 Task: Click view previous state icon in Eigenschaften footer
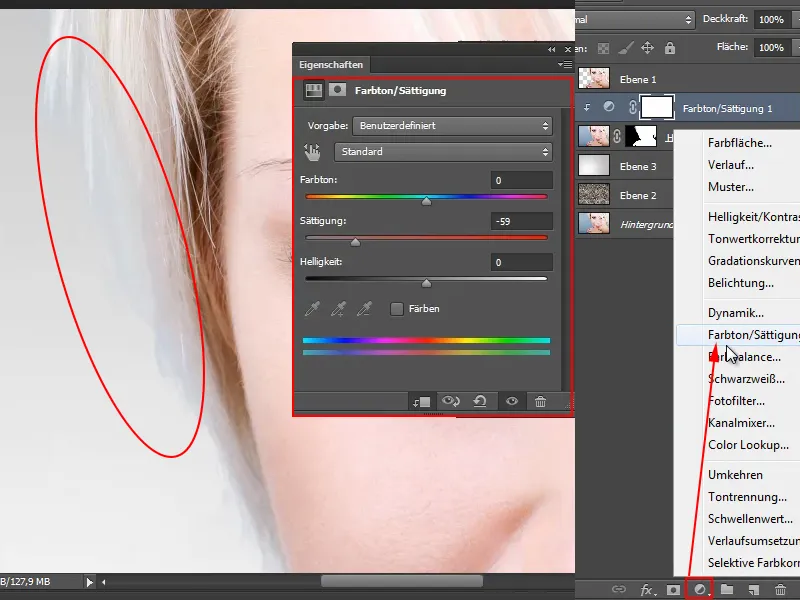(451, 402)
